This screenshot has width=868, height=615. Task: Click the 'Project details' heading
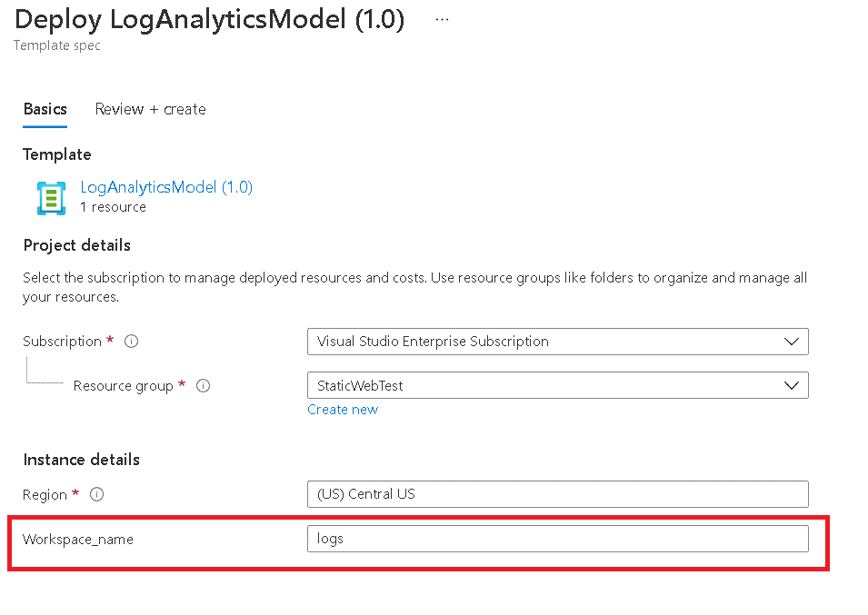click(77, 245)
